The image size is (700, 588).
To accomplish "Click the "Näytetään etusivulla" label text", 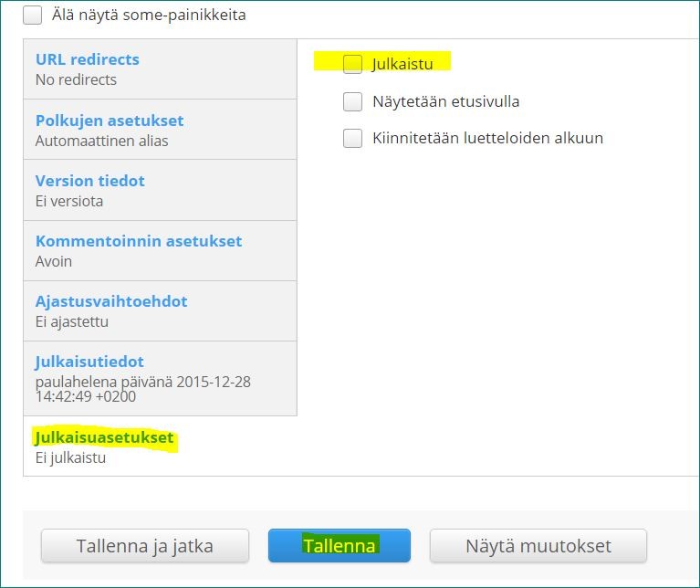I will [x=445, y=101].
